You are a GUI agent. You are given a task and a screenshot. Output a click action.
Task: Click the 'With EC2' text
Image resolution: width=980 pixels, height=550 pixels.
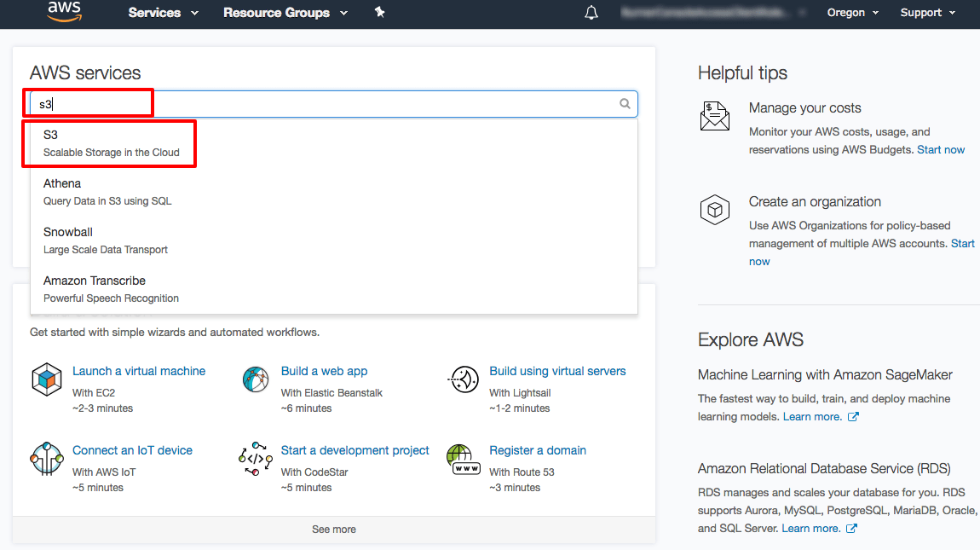pos(94,393)
